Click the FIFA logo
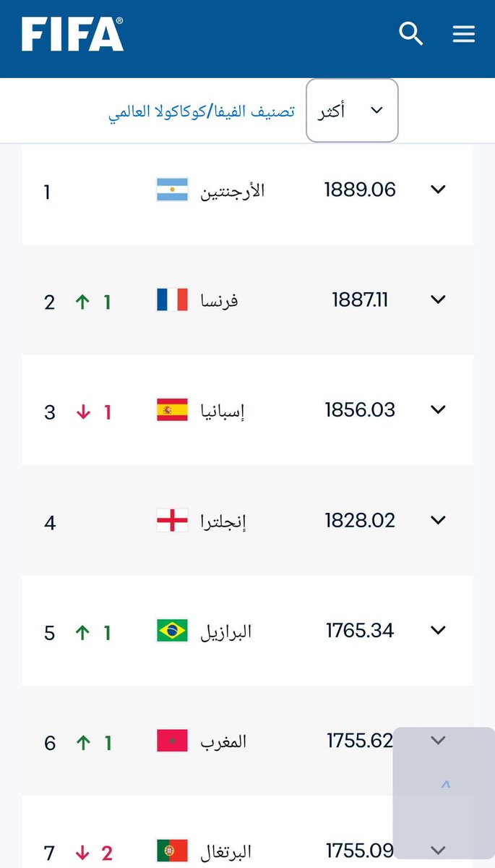 pos(72,35)
